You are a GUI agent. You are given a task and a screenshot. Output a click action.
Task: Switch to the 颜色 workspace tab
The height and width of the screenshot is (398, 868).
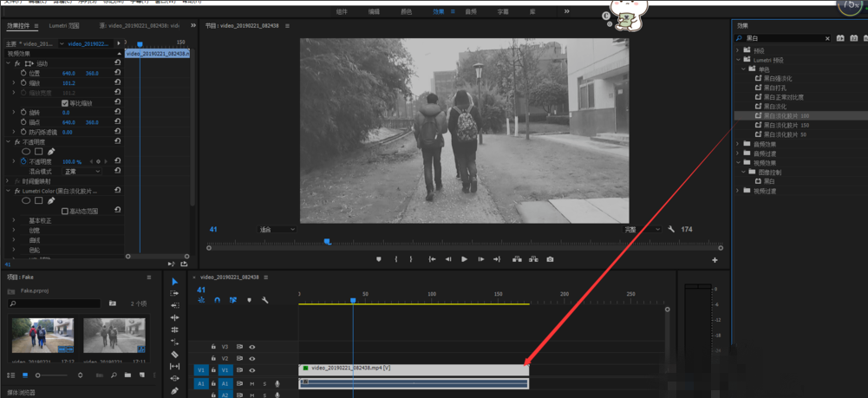406,12
